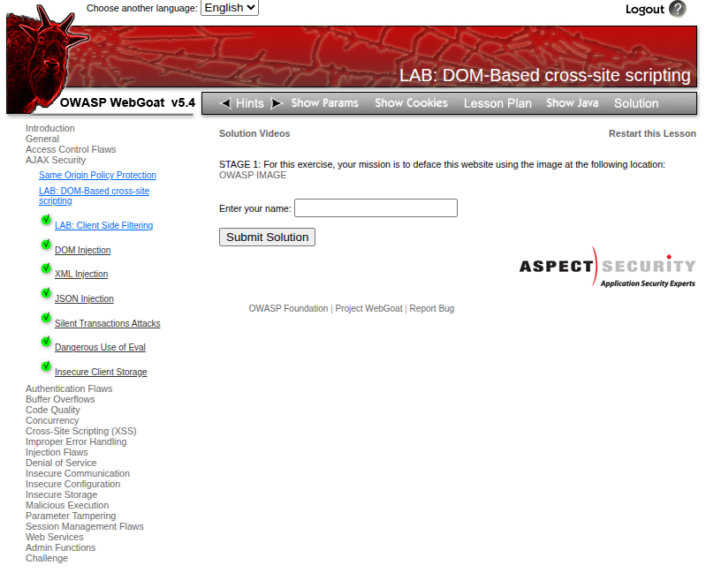The width and height of the screenshot is (706, 588).
Task: Open LAB: Client Side Filtering lesson
Action: [x=103, y=225]
